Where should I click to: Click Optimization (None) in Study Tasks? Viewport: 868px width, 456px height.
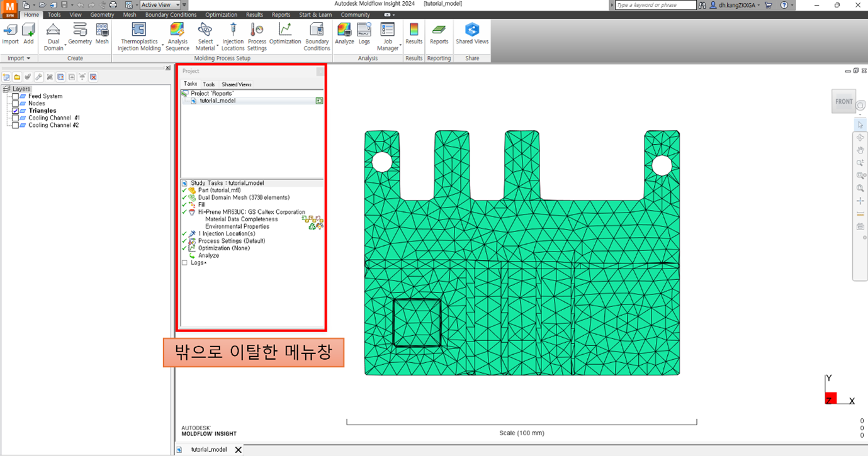click(x=224, y=248)
